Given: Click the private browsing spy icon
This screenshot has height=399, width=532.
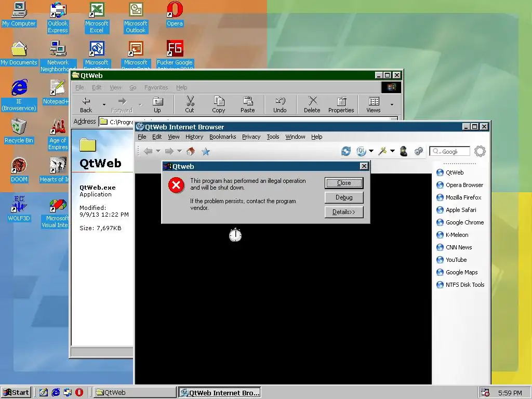Looking at the screenshot, I should [x=403, y=151].
